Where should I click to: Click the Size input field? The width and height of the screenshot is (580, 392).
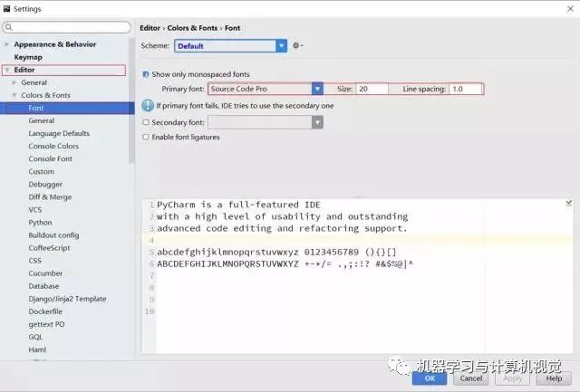(x=372, y=89)
